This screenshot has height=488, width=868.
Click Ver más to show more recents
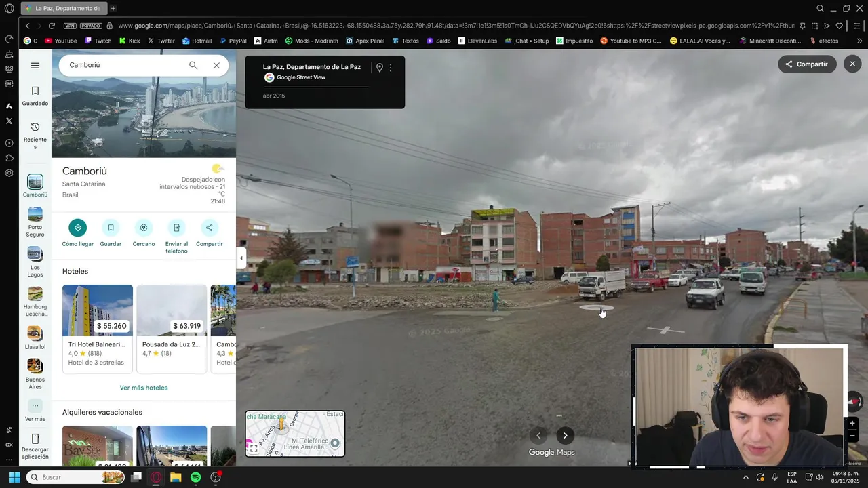(35, 410)
